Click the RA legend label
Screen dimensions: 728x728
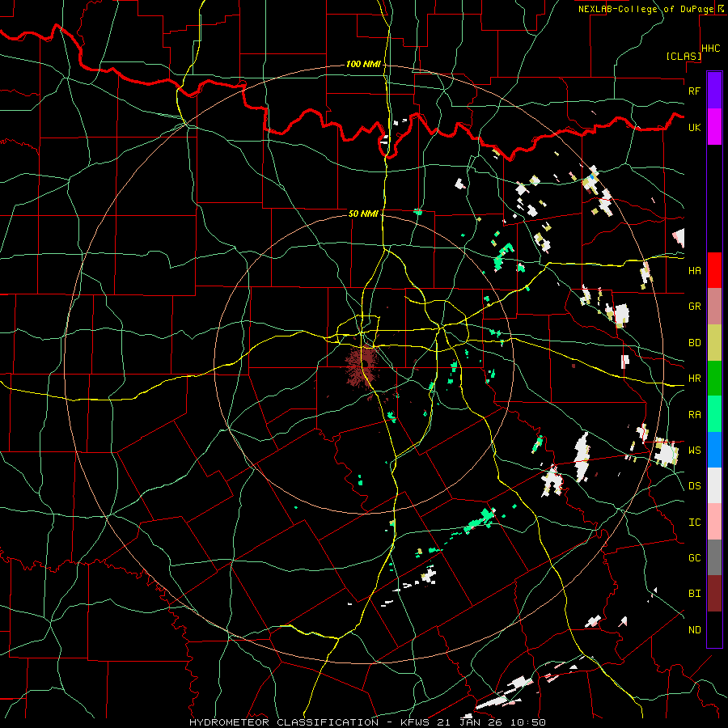pos(694,414)
